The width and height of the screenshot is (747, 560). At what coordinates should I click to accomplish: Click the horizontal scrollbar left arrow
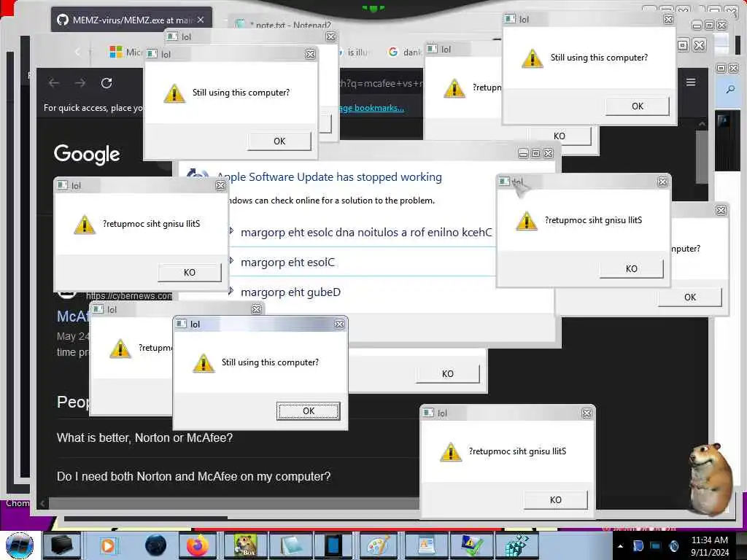click(x=42, y=503)
